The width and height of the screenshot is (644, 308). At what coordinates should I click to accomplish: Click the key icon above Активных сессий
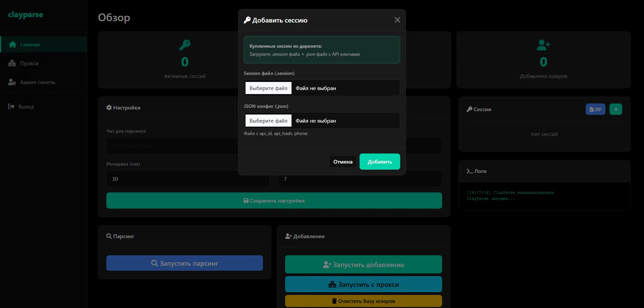(x=185, y=45)
